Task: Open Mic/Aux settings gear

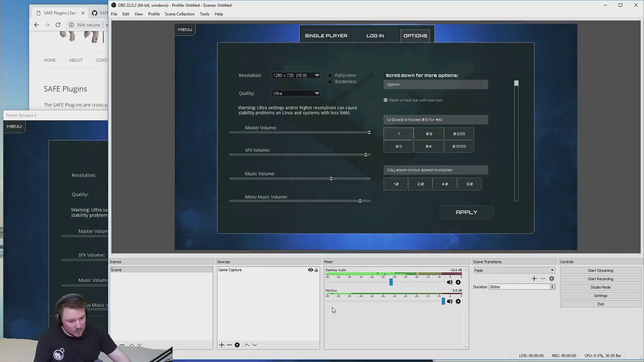Action: pos(458,301)
